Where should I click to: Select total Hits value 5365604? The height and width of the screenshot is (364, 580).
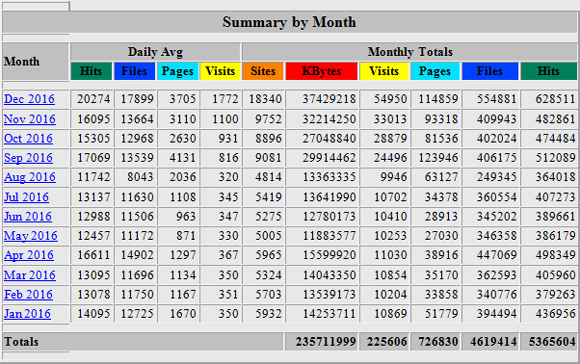pos(552,342)
